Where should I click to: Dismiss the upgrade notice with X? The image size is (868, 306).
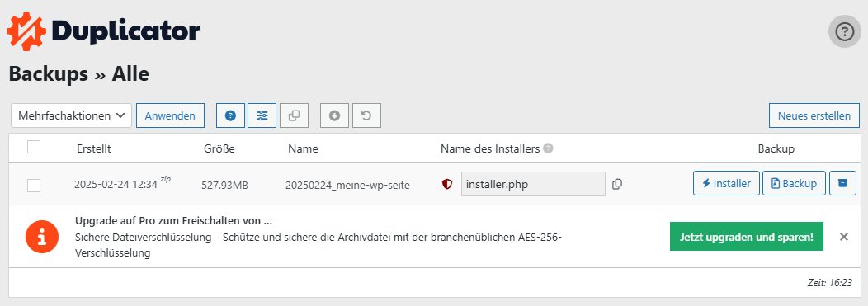(x=843, y=237)
